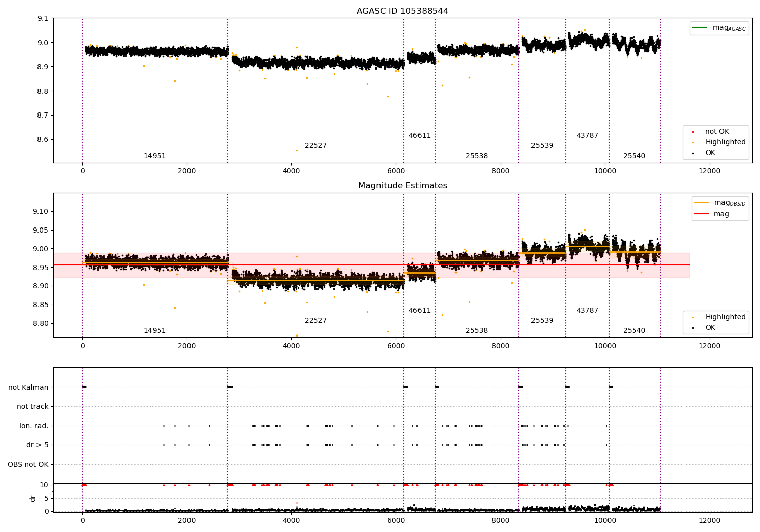The height and width of the screenshot is (532, 760).
Task: Click "Highlighted" in the Magnitude Estimates legend
Action: click(725, 317)
